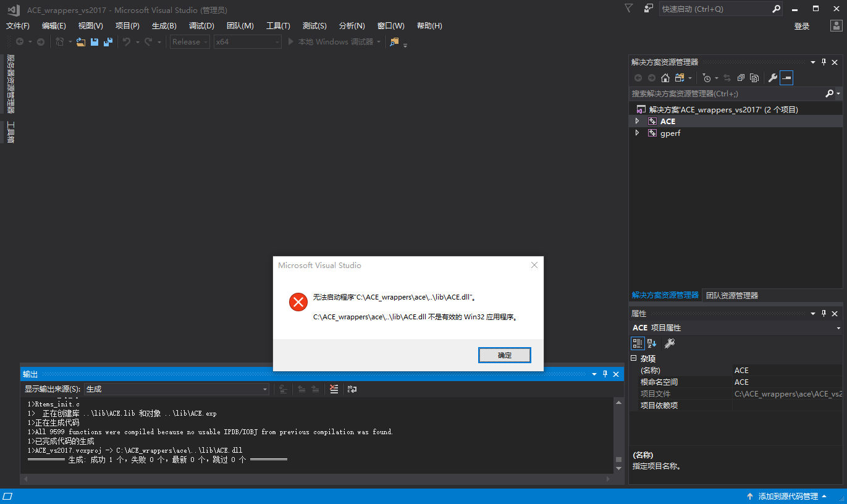Click the feedback icon in title bar
This screenshot has width=847, height=504.
(649, 9)
